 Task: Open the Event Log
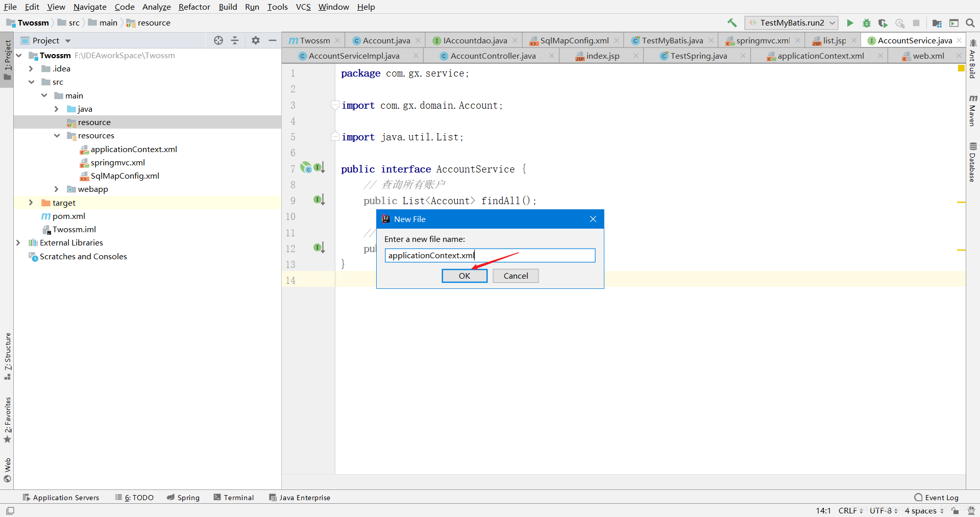tap(936, 498)
